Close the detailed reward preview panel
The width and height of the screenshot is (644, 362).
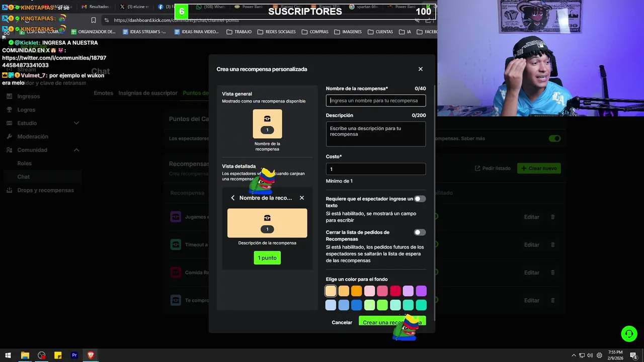[302, 198]
